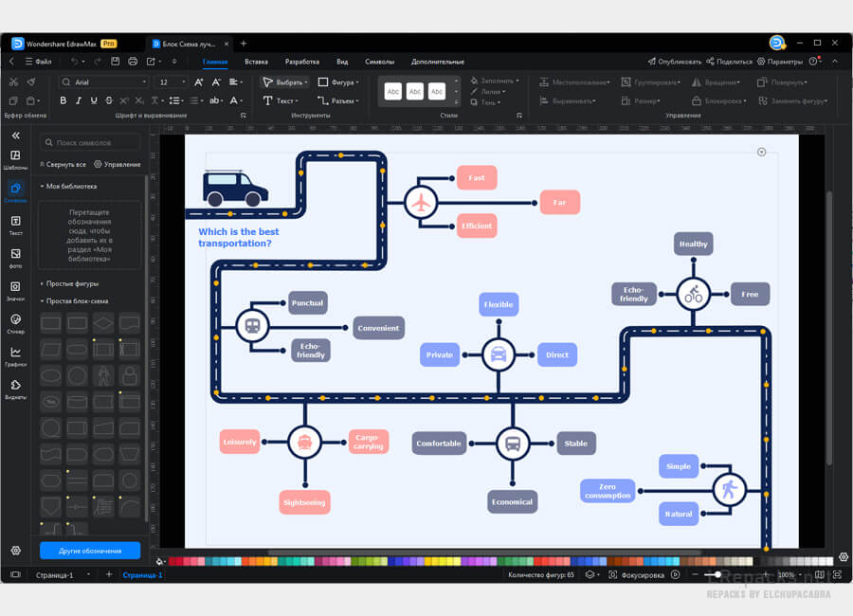This screenshot has width=853, height=616.
Task: Click the save icon in the top toolbar
Action: (116, 62)
